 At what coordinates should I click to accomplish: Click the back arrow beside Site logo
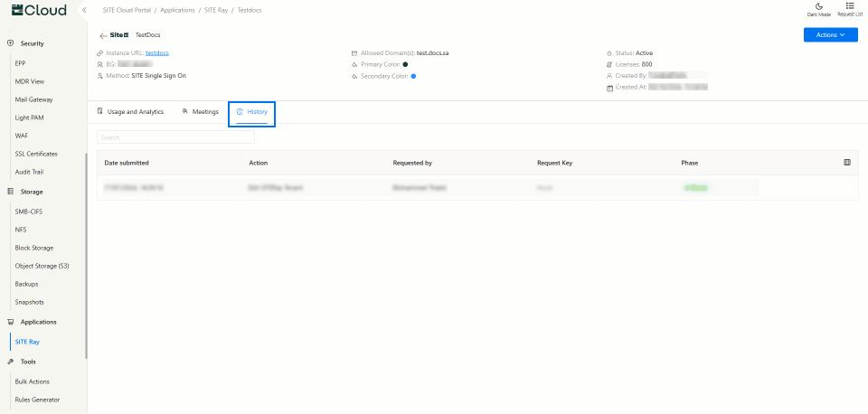tap(103, 35)
